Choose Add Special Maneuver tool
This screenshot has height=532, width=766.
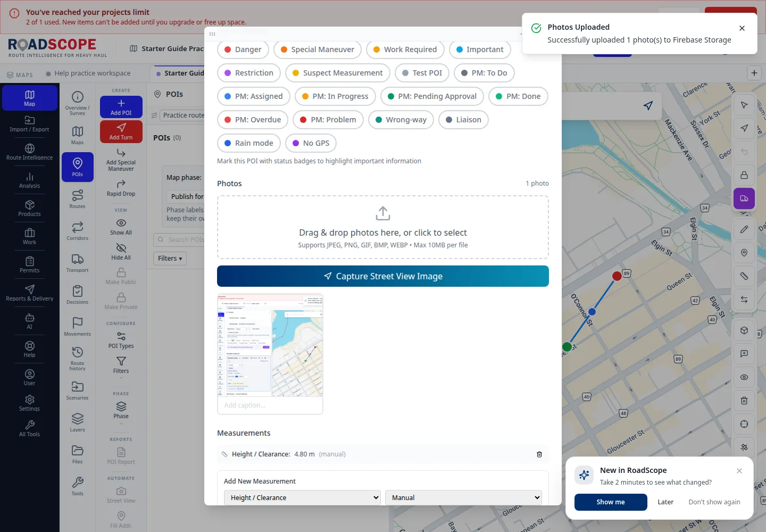[121, 159]
